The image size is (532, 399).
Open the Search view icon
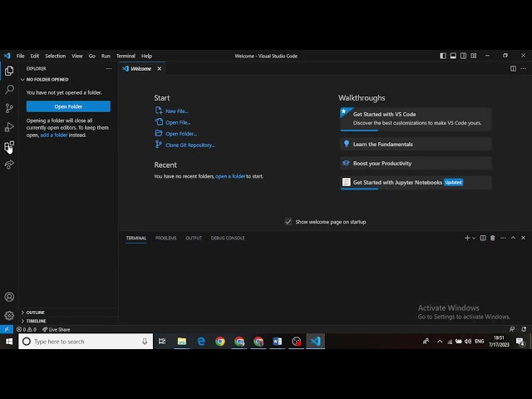pyautogui.click(x=9, y=90)
